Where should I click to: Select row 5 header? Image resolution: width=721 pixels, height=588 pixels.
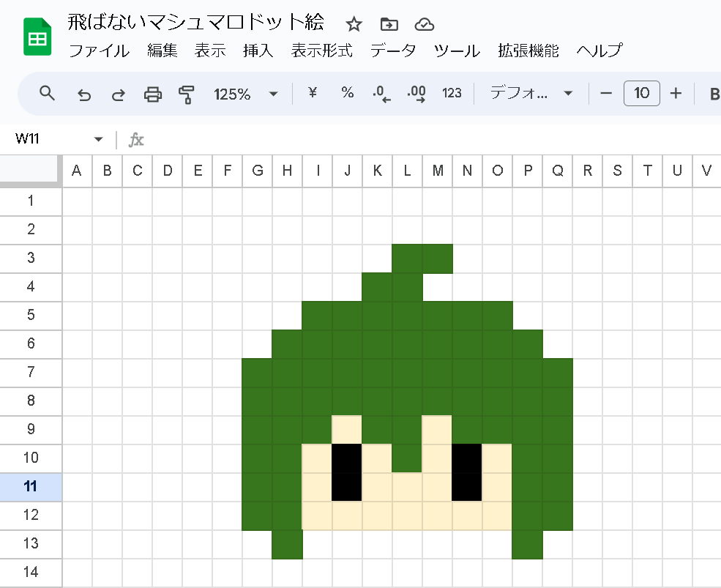31,315
